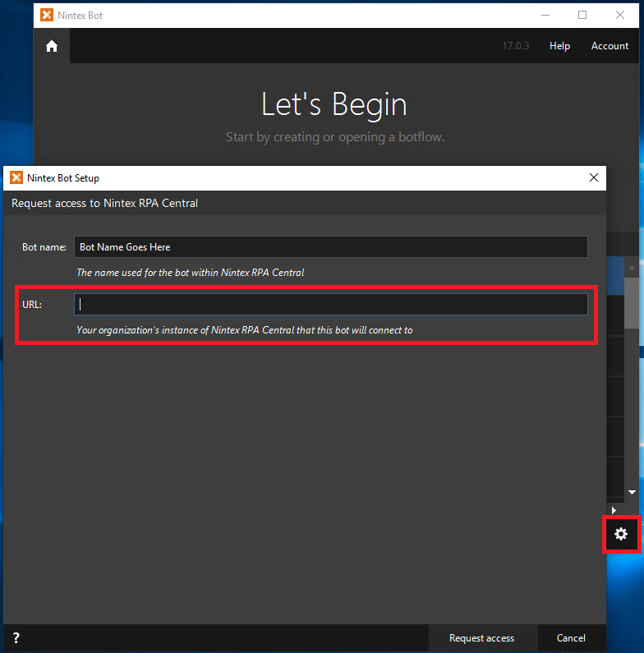Close the main Nintex Bot window
This screenshot has width=644, height=653.
pos(620,15)
